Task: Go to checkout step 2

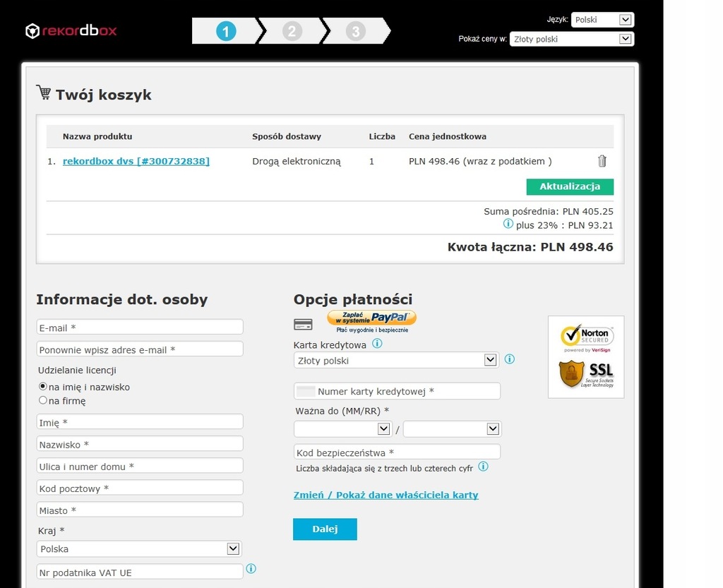Action: (x=292, y=31)
